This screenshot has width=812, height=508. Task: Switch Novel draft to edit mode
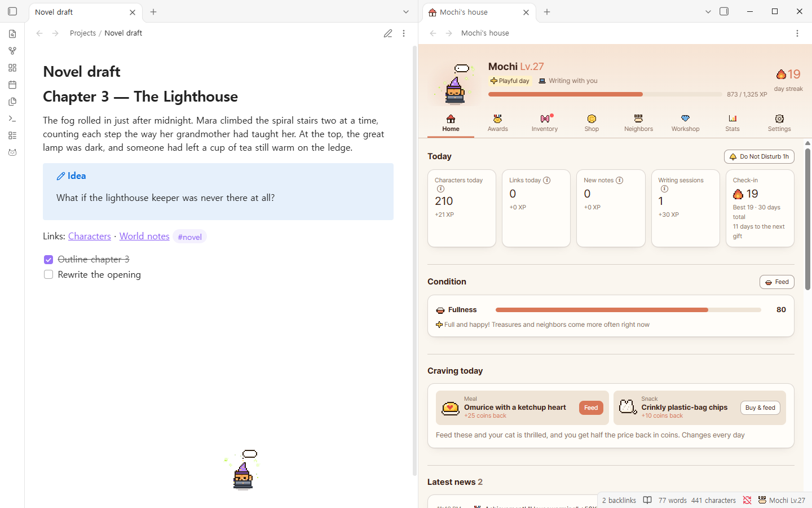pos(388,33)
